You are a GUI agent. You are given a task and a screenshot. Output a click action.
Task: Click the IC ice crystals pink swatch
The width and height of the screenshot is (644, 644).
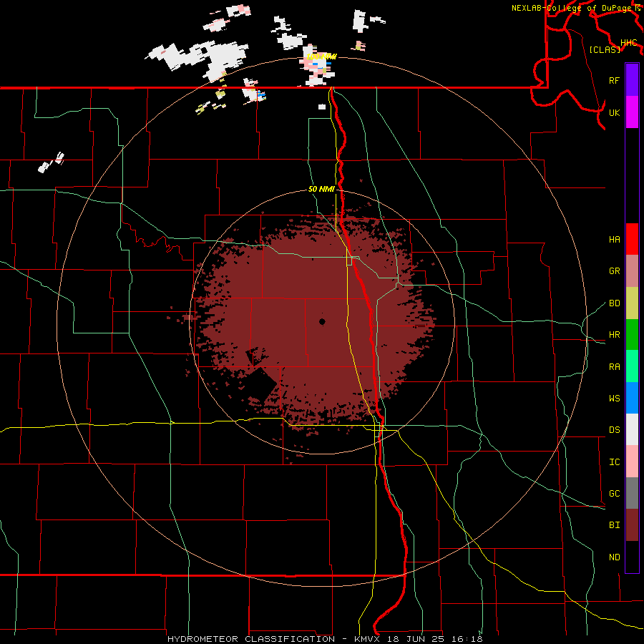tap(632, 462)
